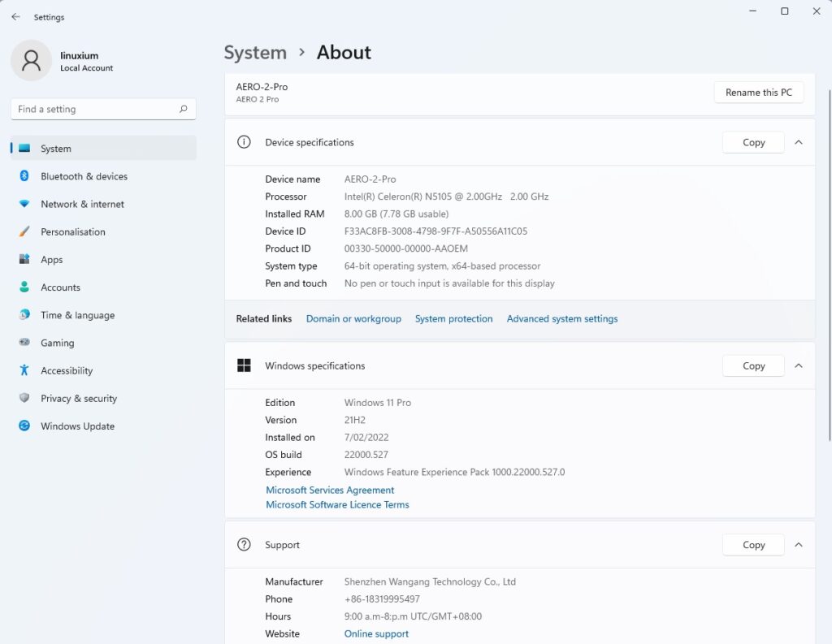The width and height of the screenshot is (832, 644).
Task: Open Advanced system settings link
Action: point(561,319)
